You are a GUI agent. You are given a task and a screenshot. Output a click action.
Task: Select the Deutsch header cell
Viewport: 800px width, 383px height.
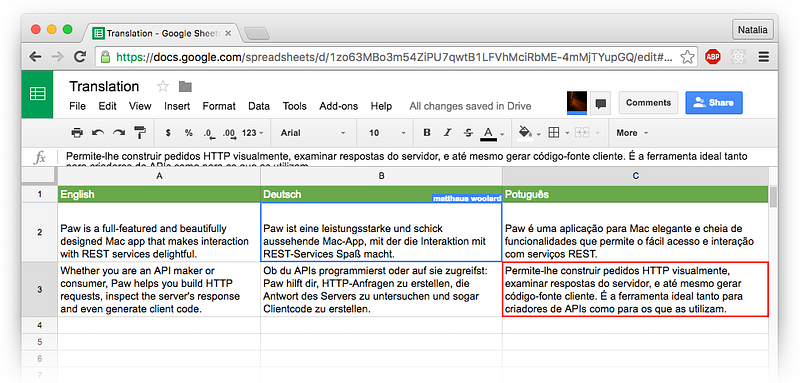click(x=381, y=195)
